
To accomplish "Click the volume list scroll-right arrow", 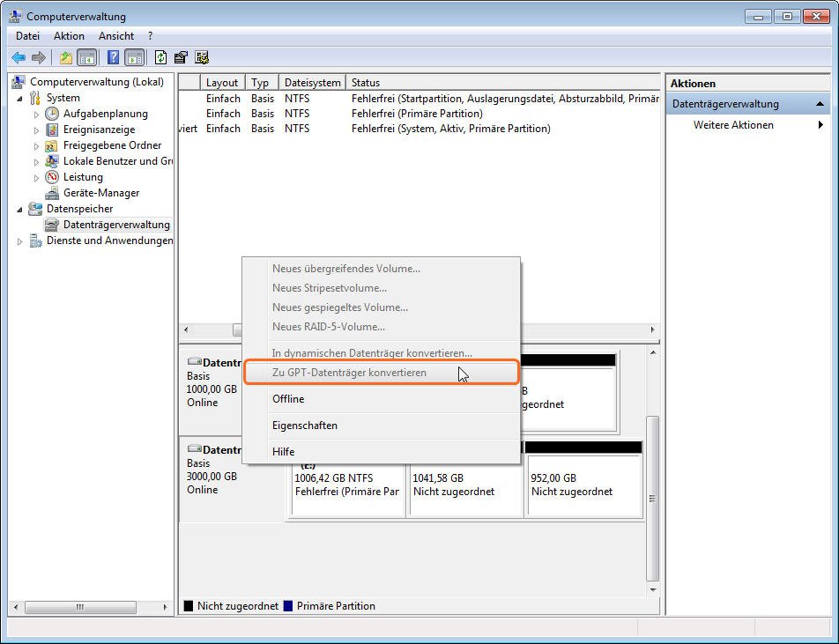I will 652,329.
